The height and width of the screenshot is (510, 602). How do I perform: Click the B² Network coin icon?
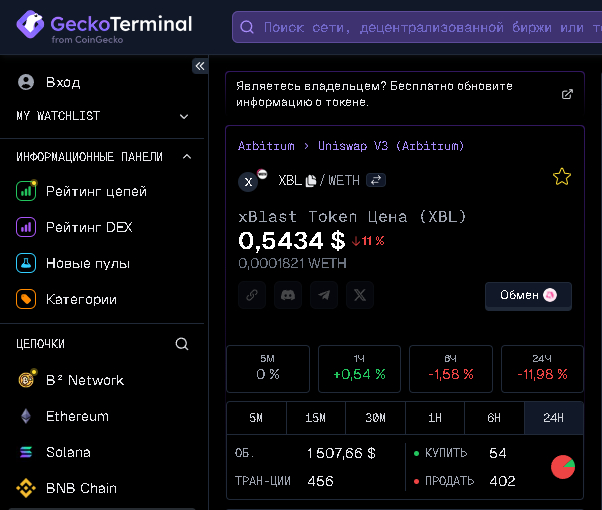[27, 379]
